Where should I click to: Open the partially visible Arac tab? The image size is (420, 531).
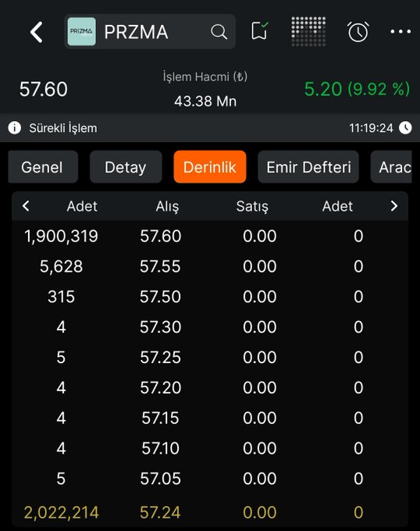[392, 167]
